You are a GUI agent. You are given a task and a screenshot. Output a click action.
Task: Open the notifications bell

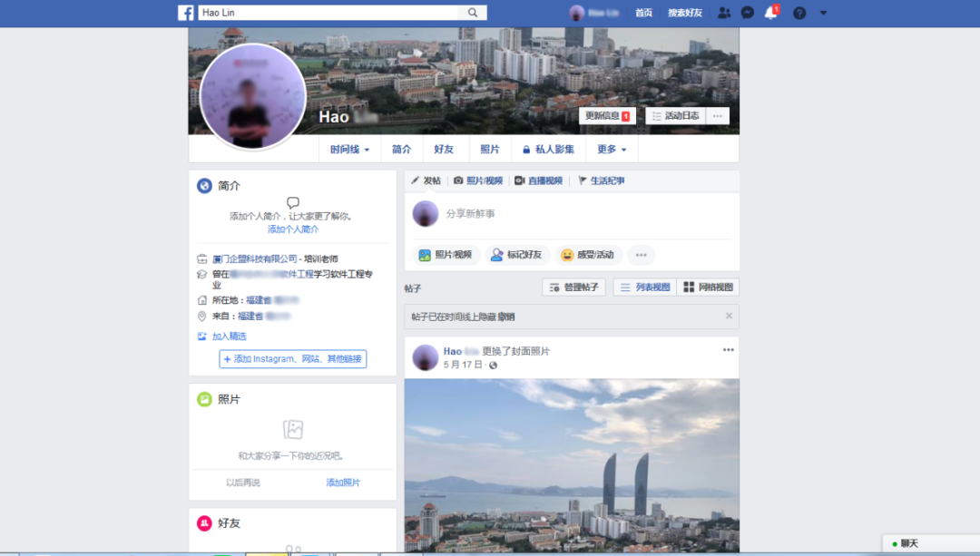[769, 12]
